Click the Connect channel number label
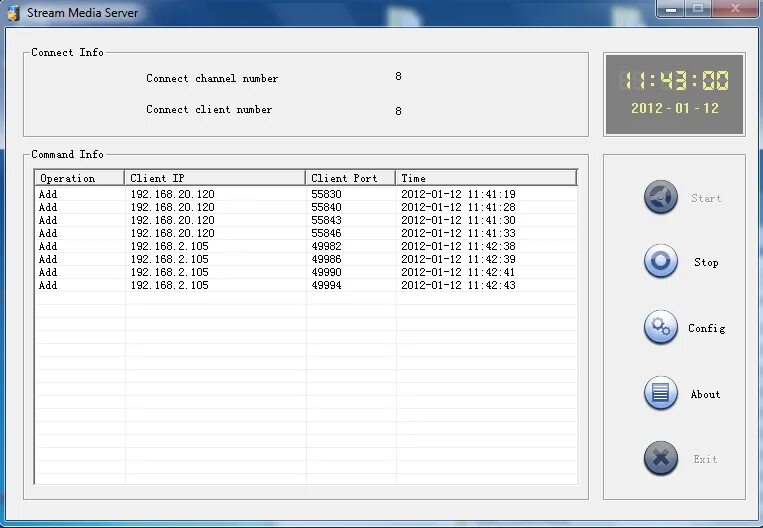 point(212,78)
